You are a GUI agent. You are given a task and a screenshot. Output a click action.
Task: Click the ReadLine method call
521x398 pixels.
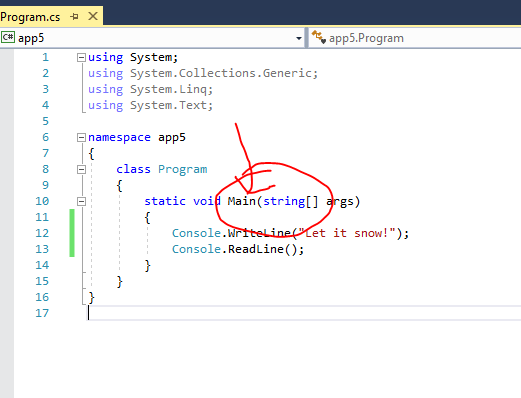coord(256,249)
